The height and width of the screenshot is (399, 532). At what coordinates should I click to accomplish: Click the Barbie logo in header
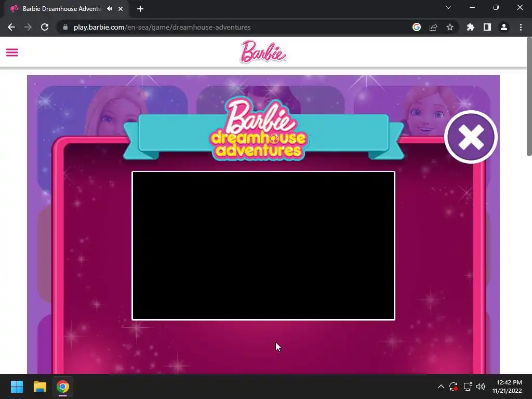263,52
